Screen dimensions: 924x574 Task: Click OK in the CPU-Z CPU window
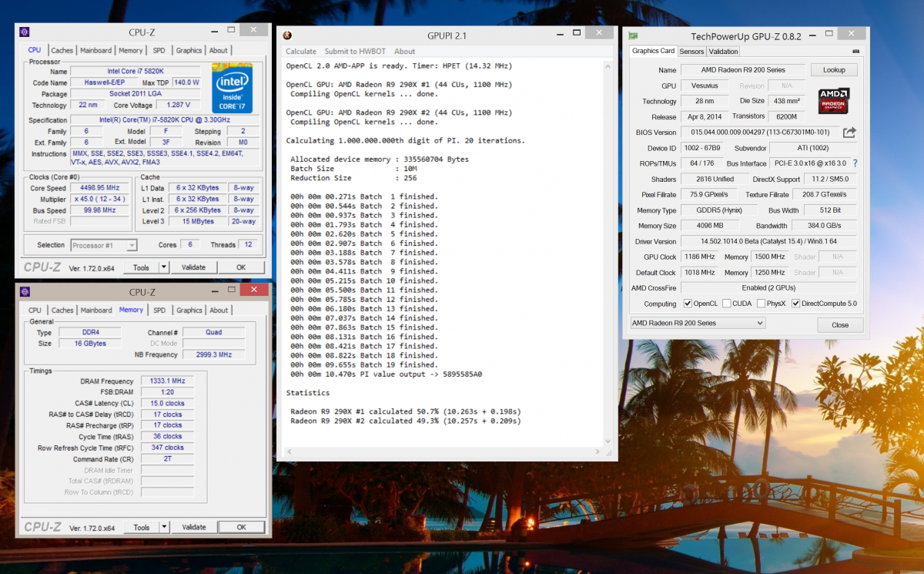pyautogui.click(x=241, y=267)
